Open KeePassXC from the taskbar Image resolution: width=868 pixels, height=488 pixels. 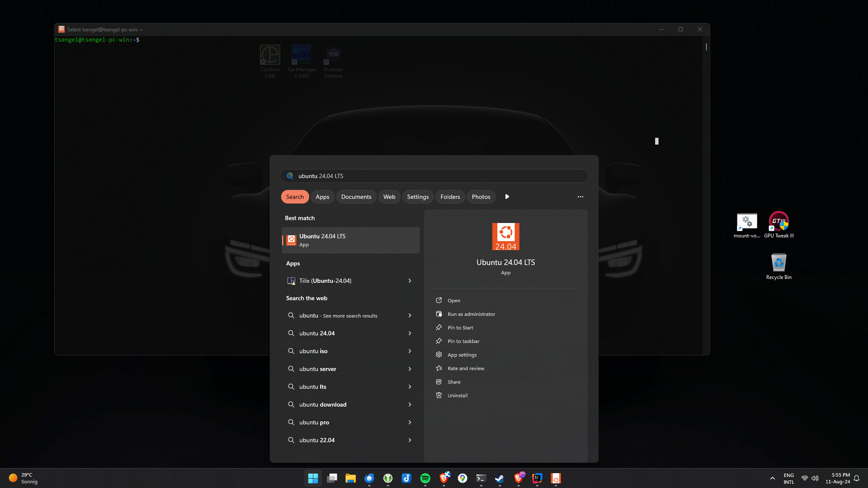(x=388, y=478)
